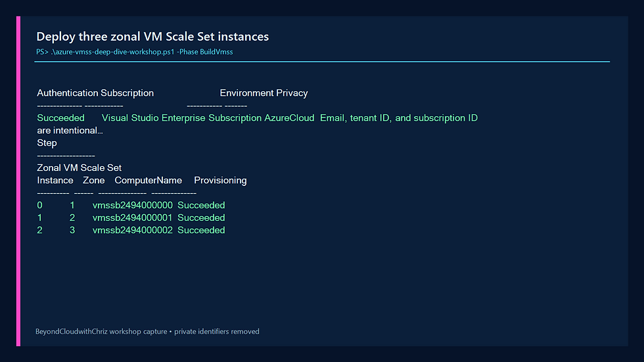Click computer name vmssb2494000002
644x362 pixels.
point(132,230)
